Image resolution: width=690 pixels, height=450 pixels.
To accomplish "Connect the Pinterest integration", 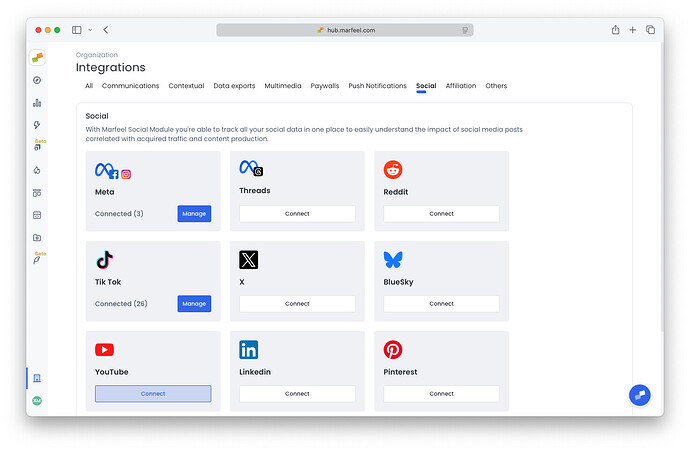I will click(x=441, y=394).
